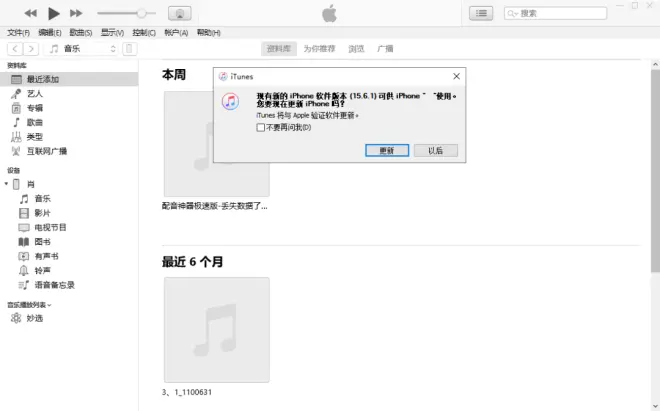Open the 音乐 media type dropdown
This screenshot has height=411, width=660.
coord(82,49)
